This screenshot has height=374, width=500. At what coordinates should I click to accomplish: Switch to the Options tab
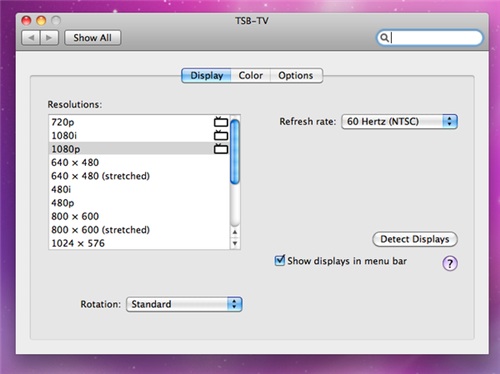pyautogui.click(x=296, y=76)
